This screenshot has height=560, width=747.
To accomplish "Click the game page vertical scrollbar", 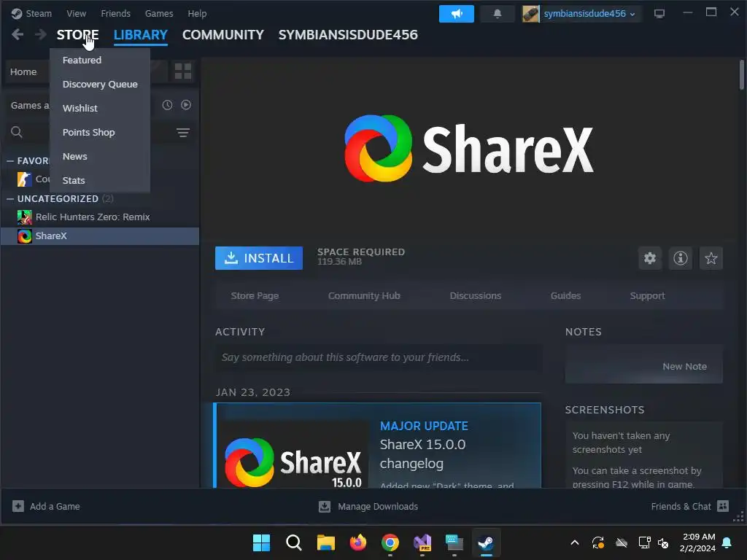I will coord(742,75).
